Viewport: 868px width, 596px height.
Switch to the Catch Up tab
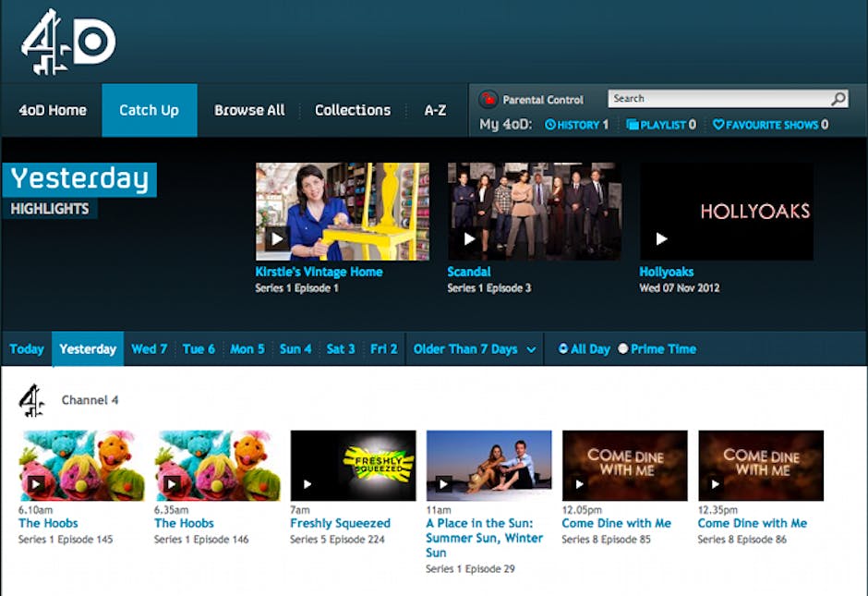[x=149, y=109]
